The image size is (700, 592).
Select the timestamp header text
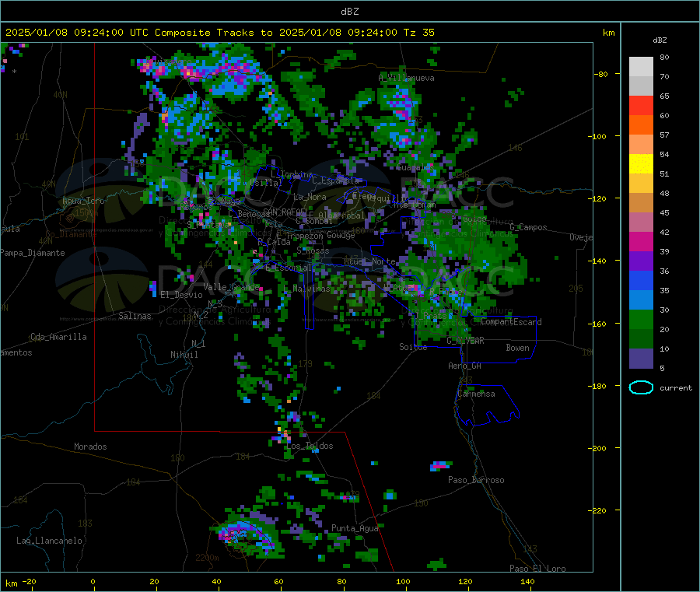[220, 33]
